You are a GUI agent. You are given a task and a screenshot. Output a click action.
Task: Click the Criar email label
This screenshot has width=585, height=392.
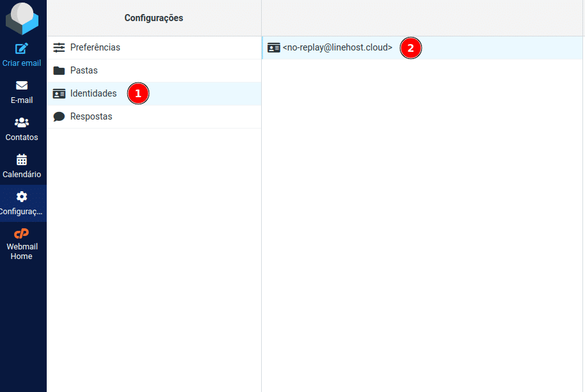click(x=22, y=63)
